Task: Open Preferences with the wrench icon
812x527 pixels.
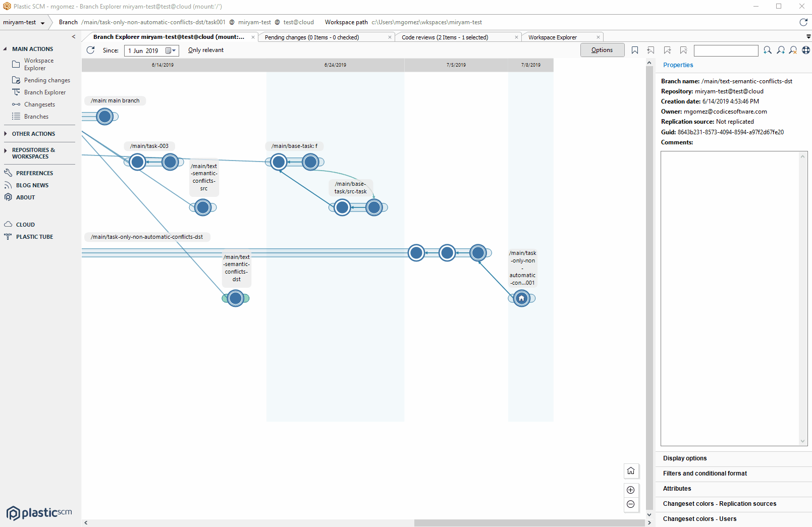Action: pyautogui.click(x=8, y=173)
